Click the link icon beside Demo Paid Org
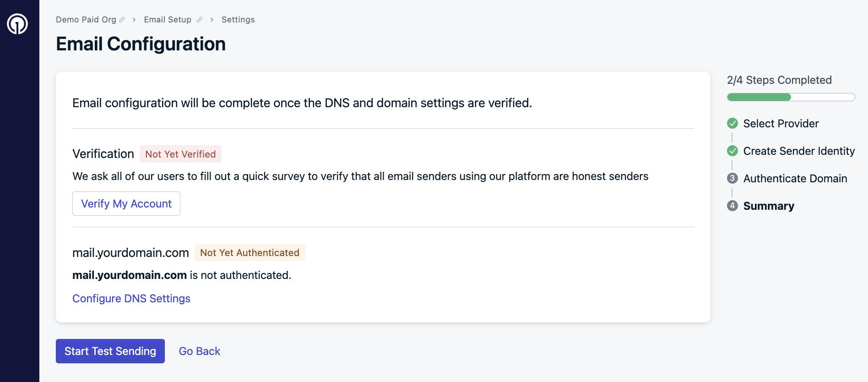 122,20
